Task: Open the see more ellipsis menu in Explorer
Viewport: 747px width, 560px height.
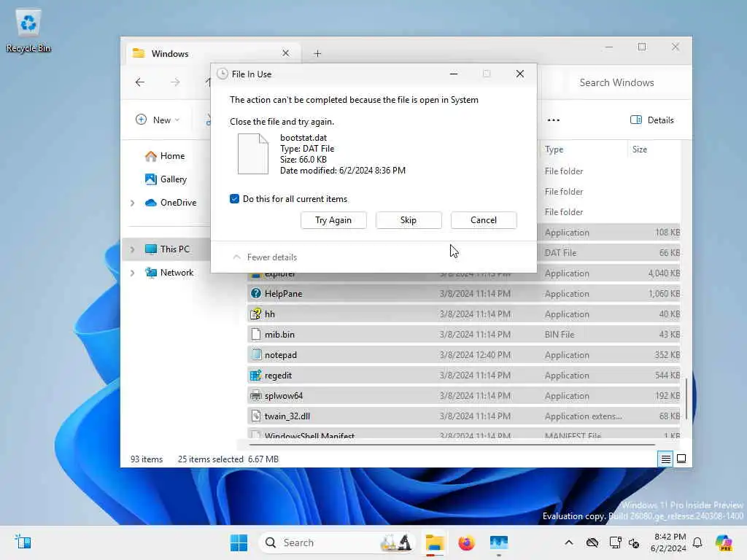Action: [553, 120]
